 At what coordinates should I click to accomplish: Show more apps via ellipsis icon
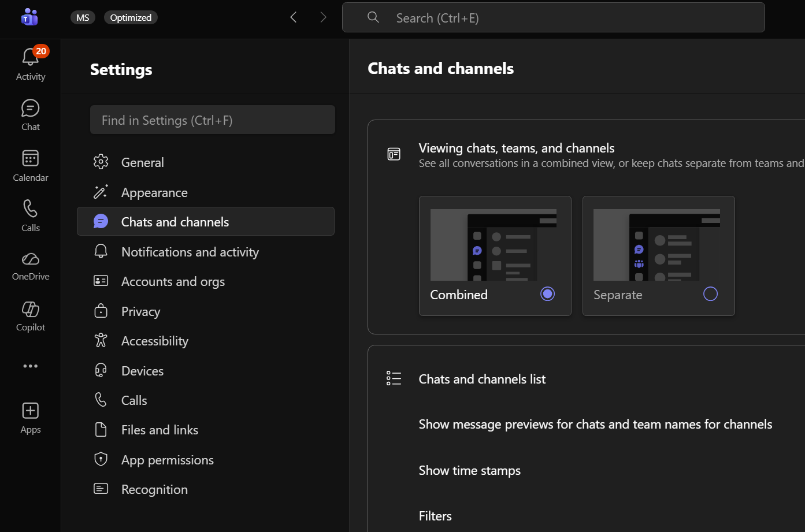(x=30, y=366)
